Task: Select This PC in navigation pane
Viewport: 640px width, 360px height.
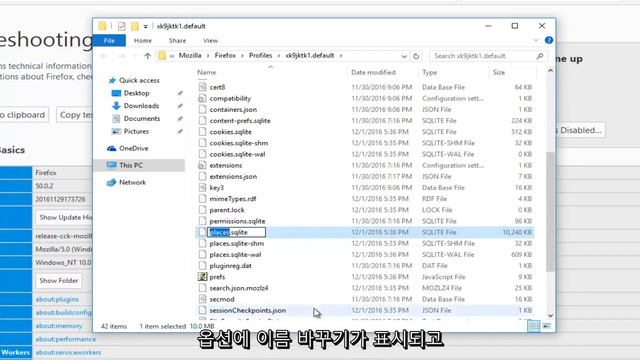Action: (x=139, y=165)
